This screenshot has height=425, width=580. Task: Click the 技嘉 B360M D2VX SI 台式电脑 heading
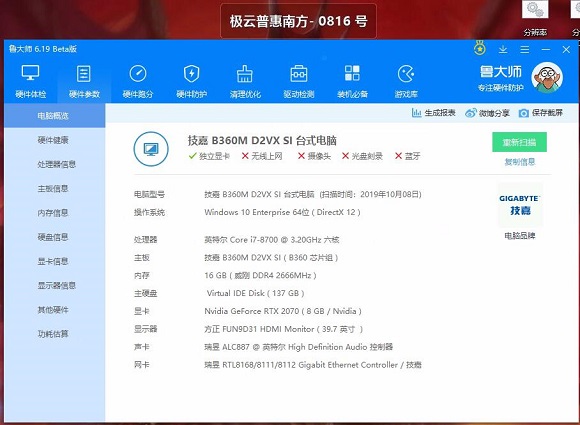tap(262, 141)
